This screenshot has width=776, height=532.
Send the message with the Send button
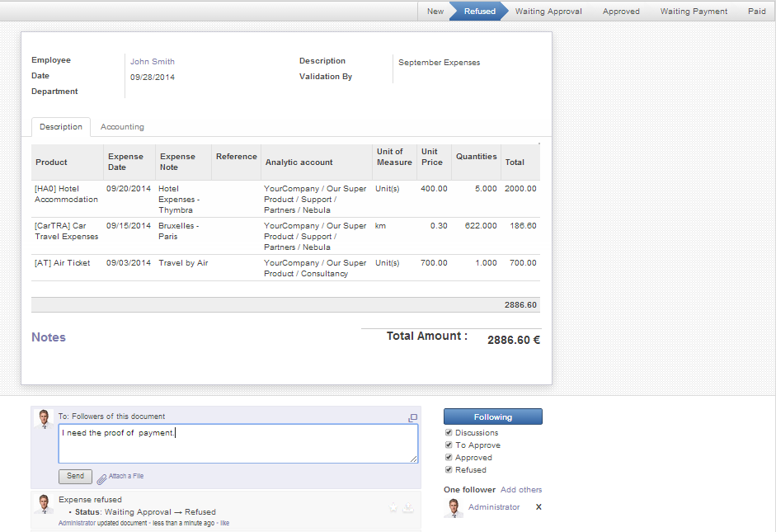click(75, 476)
